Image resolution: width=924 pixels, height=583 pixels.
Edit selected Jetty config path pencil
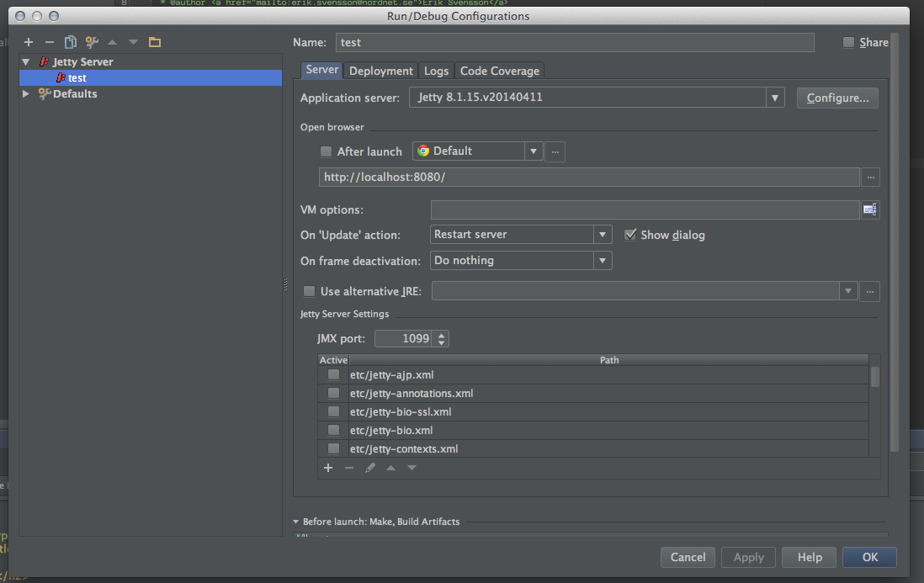(370, 468)
